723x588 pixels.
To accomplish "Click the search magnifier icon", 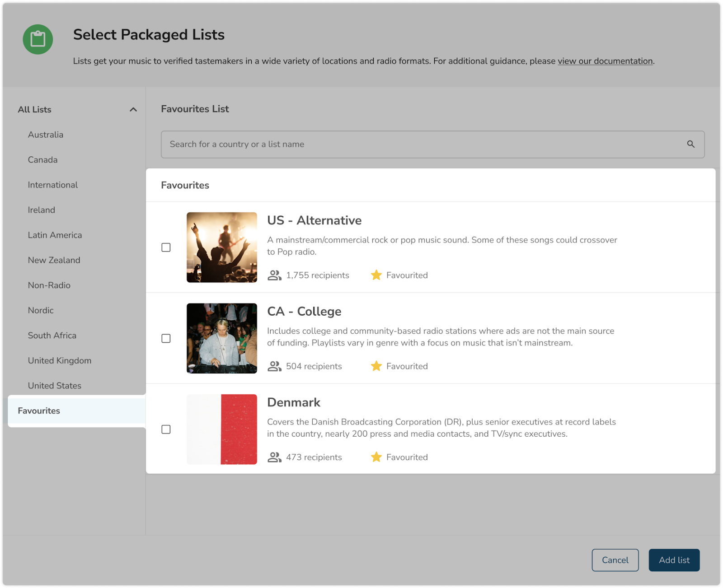I will (690, 144).
